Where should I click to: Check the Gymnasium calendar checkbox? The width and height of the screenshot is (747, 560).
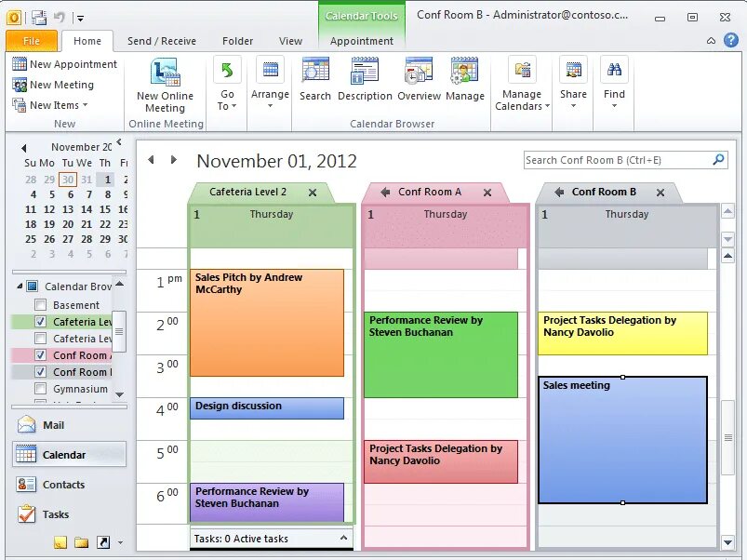coord(41,389)
